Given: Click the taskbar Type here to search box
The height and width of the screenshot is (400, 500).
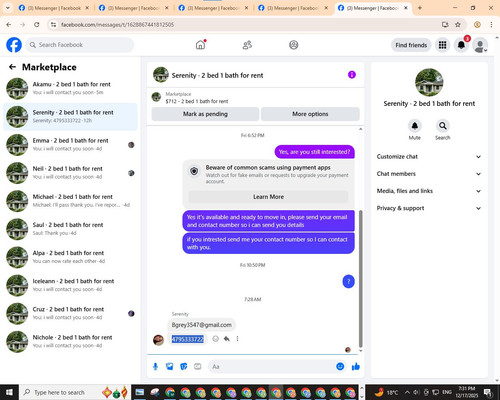Looking at the screenshot, I should pyautogui.click(x=75, y=392).
